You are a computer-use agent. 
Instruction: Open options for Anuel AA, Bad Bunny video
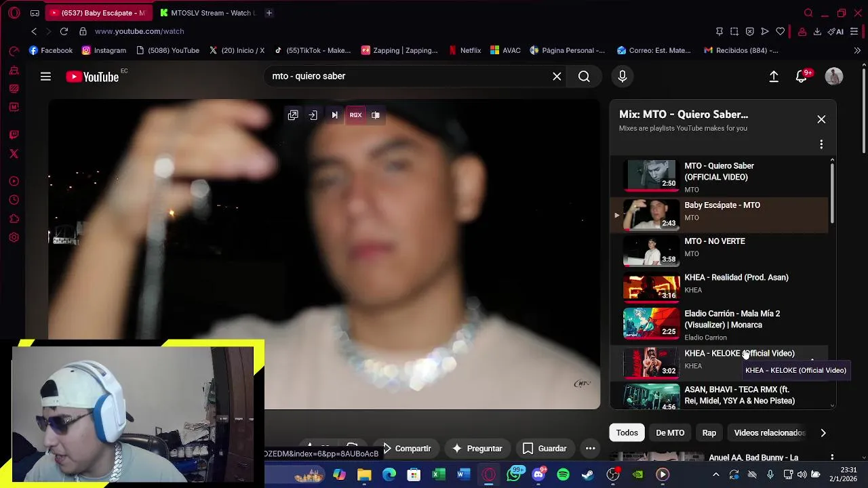832,458
